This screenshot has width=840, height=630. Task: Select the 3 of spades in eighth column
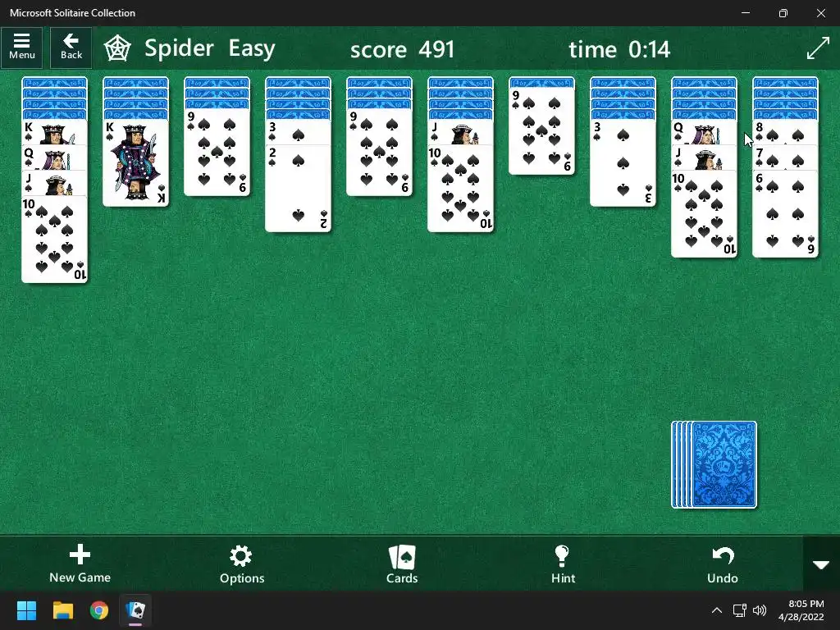(623, 163)
